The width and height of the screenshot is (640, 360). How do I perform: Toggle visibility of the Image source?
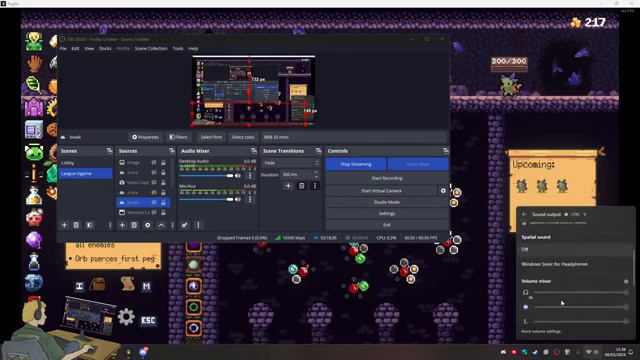point(154,162)
